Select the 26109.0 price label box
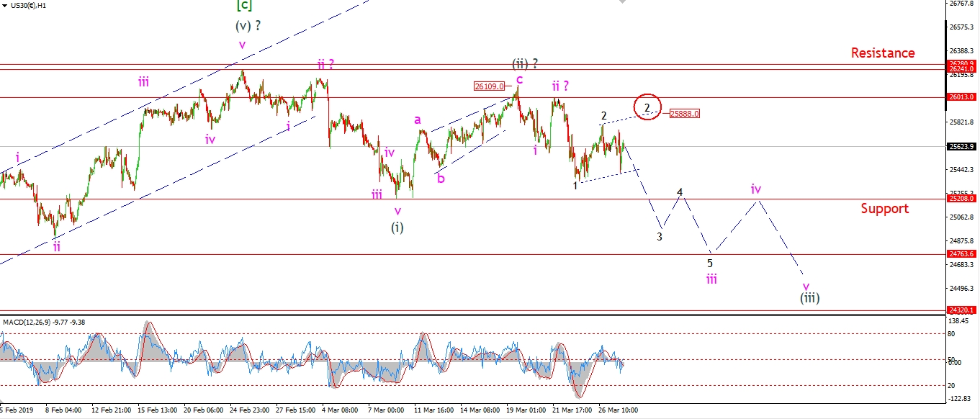 click(x=488, y=86)
